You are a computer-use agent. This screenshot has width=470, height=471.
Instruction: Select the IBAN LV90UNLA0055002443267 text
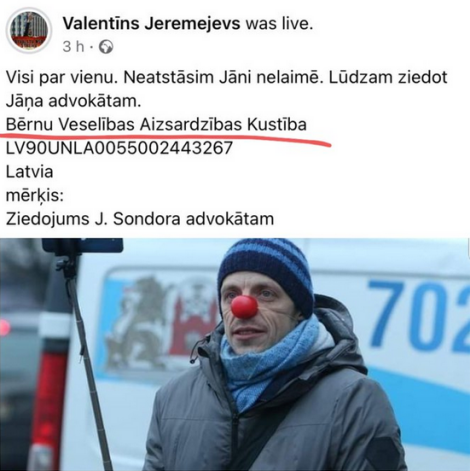pyautogui.click(x=119, y=148)
